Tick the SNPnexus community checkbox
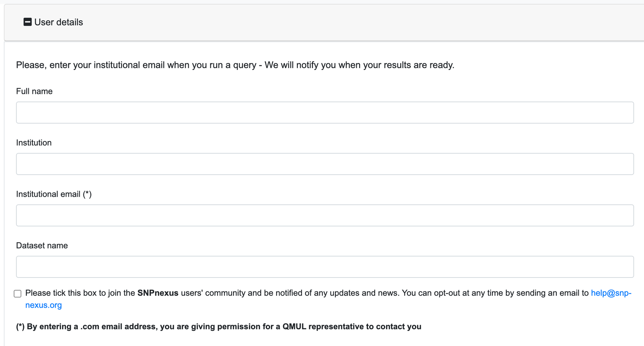The image size is (644, 346). click(x=18, y=294)
